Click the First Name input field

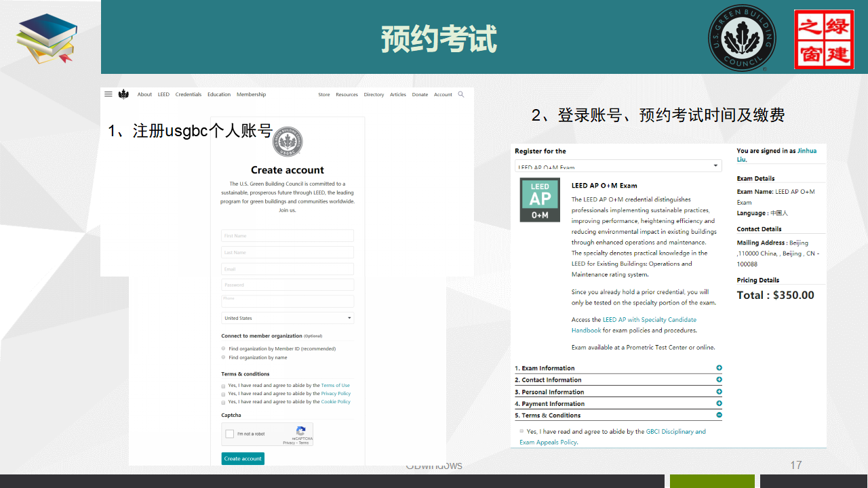(x=288, y=236)
